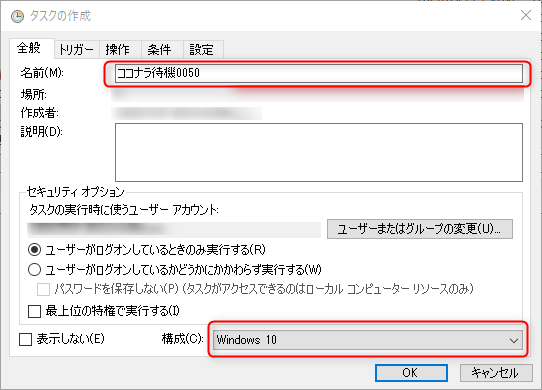Click the OK button
The width and height of the screenshot is (542, 390).
click(411, 373)
